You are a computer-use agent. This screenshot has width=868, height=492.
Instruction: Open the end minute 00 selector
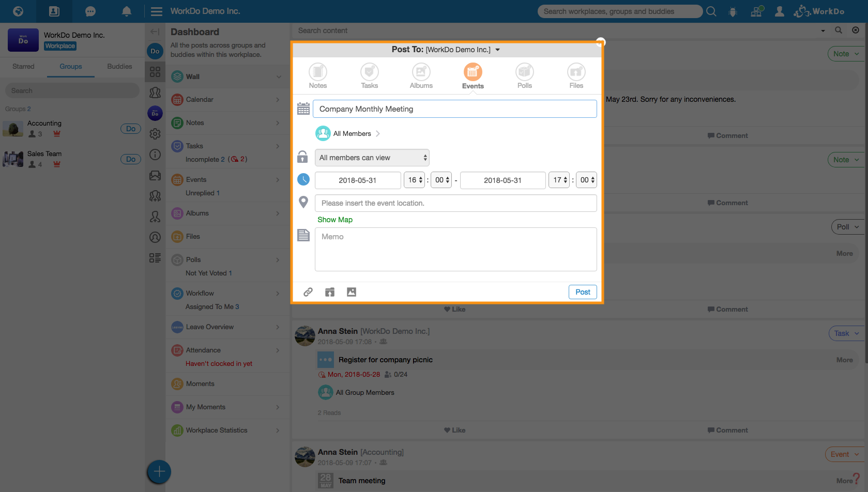pos(586,180)
